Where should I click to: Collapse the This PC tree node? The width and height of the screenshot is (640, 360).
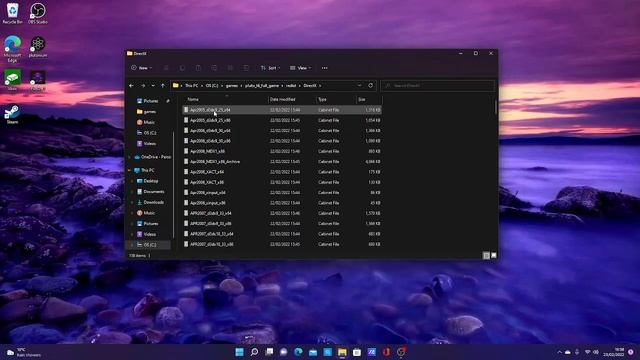click(x=130, y=170)
